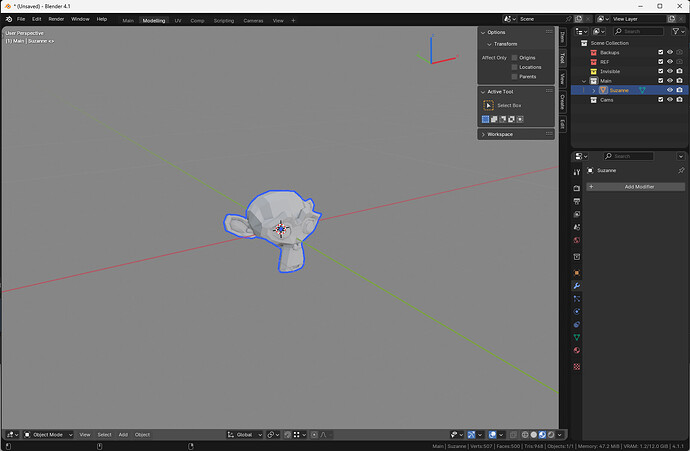Open the Object Constraints properties tab
Image resolution: width=690 pixels, height=451 pixels.
[576, 324]
